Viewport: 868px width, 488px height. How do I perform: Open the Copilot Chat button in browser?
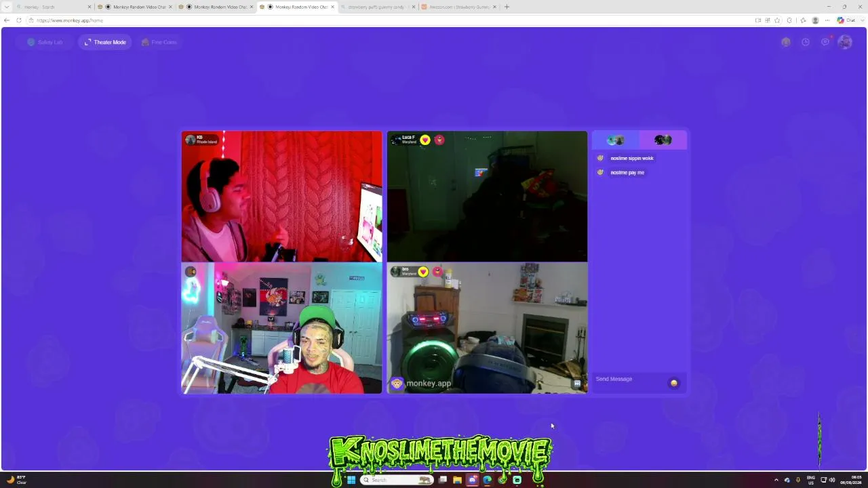pyautogui.click(x=845, y=20)
